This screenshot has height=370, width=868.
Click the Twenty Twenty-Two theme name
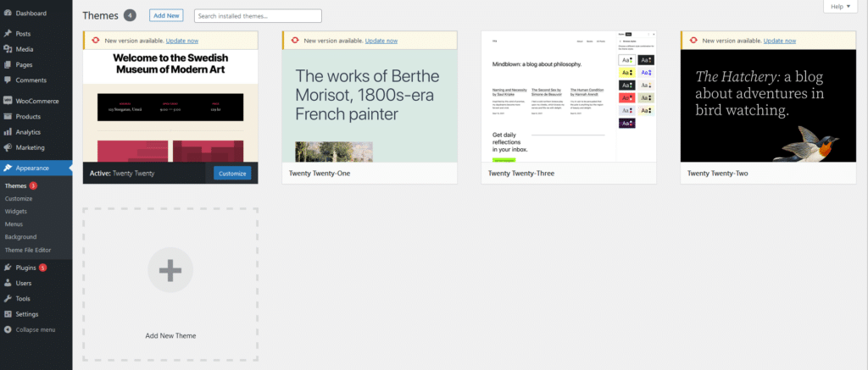coord(717,173)
